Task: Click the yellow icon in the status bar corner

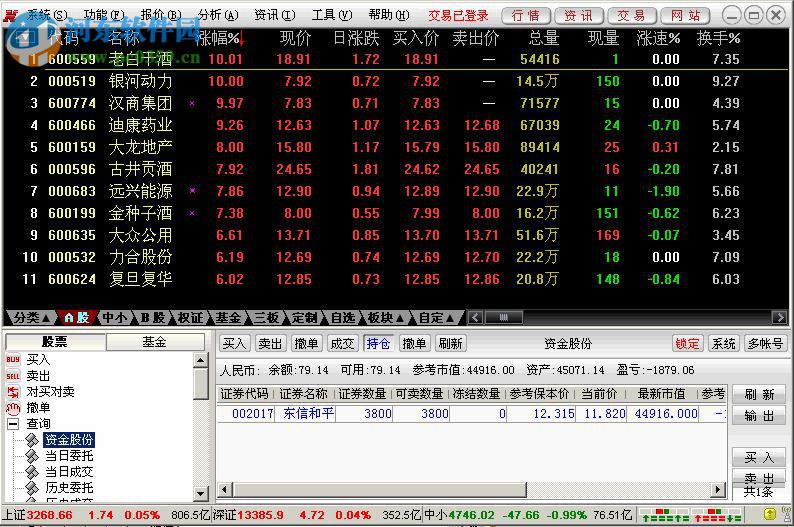Action: point(769,515)
